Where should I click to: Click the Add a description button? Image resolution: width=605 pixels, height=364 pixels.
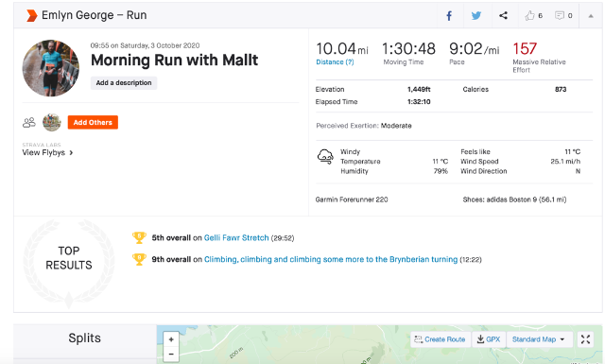124,82
